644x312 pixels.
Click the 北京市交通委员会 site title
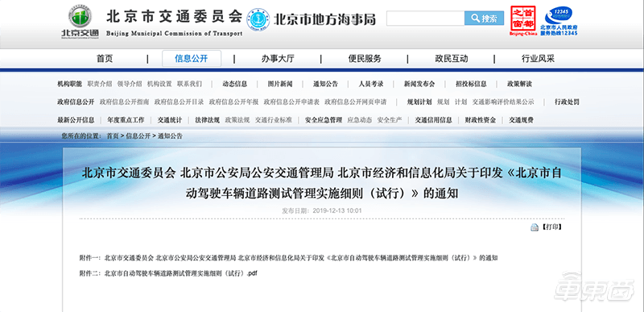(175, 16)
